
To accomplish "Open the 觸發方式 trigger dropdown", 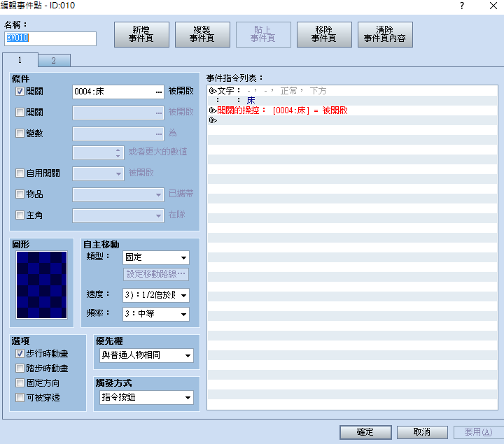I will pyautogui.click(x=146, y=397).
